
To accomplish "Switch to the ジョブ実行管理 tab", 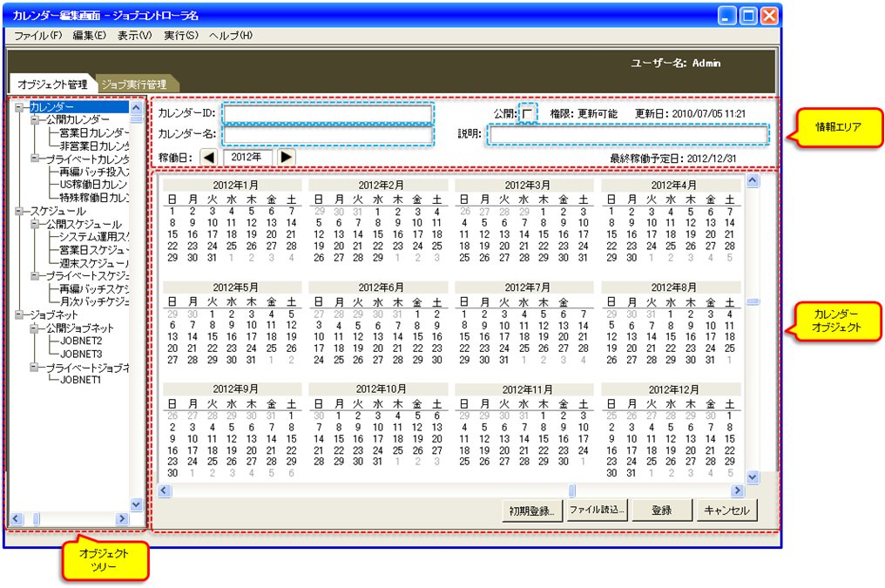I will click(x=136, y=84).
